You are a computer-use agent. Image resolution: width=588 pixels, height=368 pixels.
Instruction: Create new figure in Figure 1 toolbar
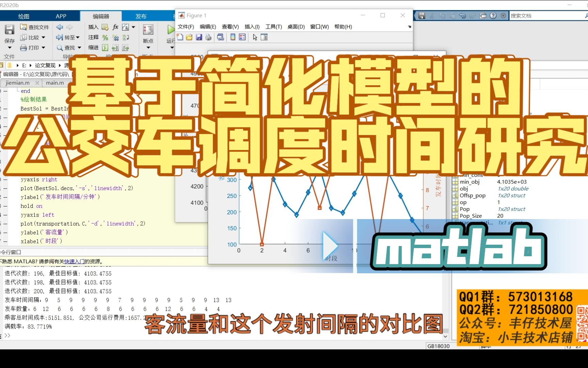point(180,37)
